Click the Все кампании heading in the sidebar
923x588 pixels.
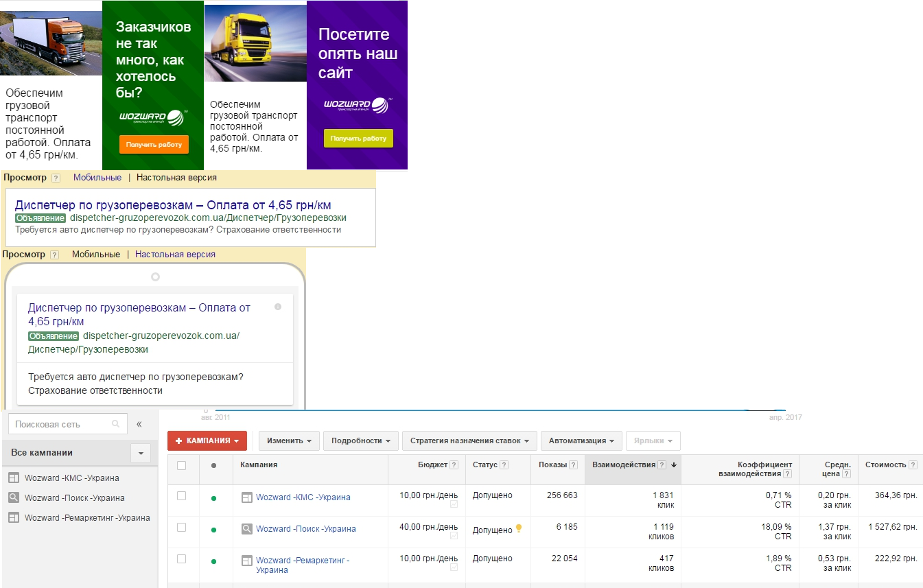(42, 453)
